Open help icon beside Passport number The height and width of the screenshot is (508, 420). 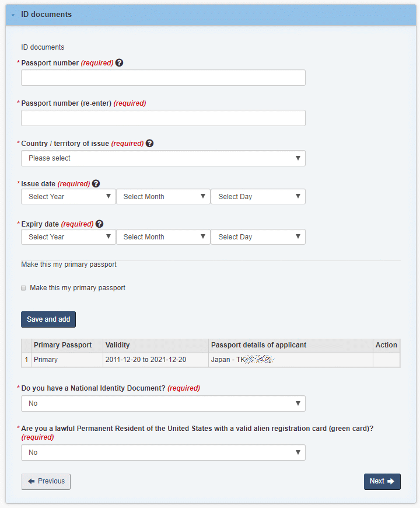click(x=119, y=63)
